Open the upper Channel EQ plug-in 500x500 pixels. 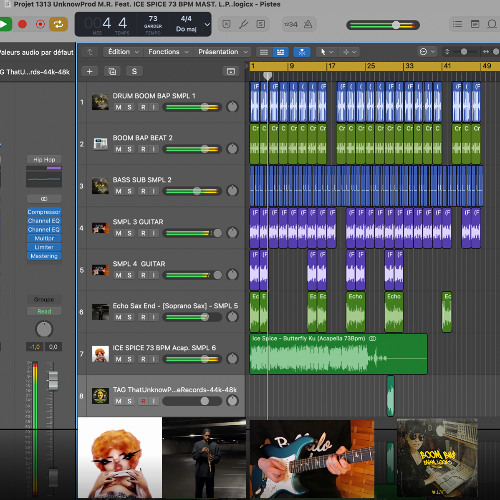pyautogui.click(x=44, y=221)
